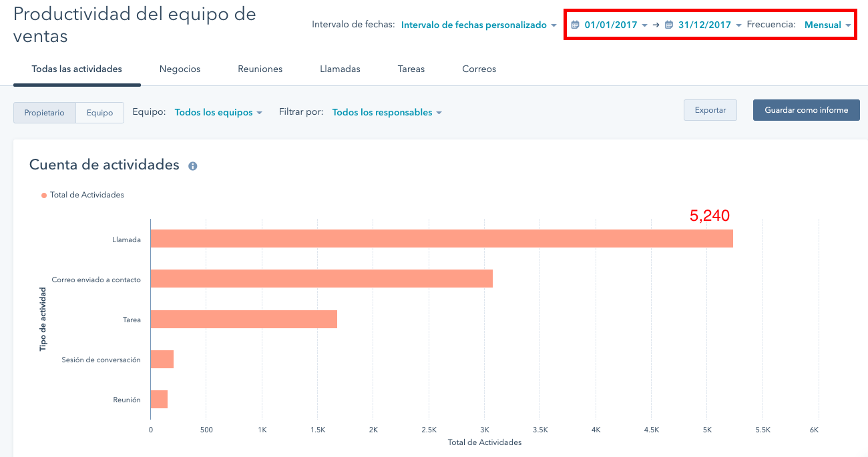The width and height of the screenshot is (868, 457).
Task: Select the Propietario view toggle
Action: tap(45, 113)
